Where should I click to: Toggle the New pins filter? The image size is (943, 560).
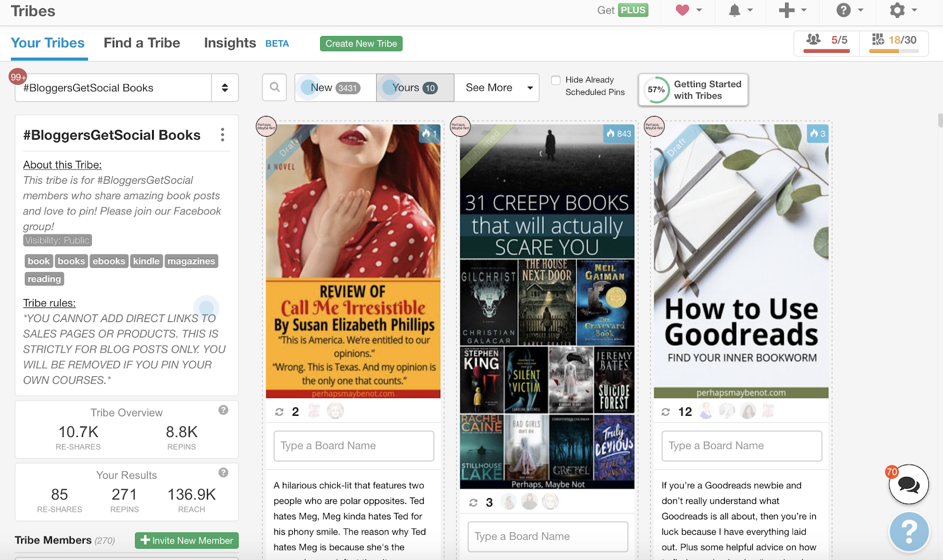(x=335, y=88)
